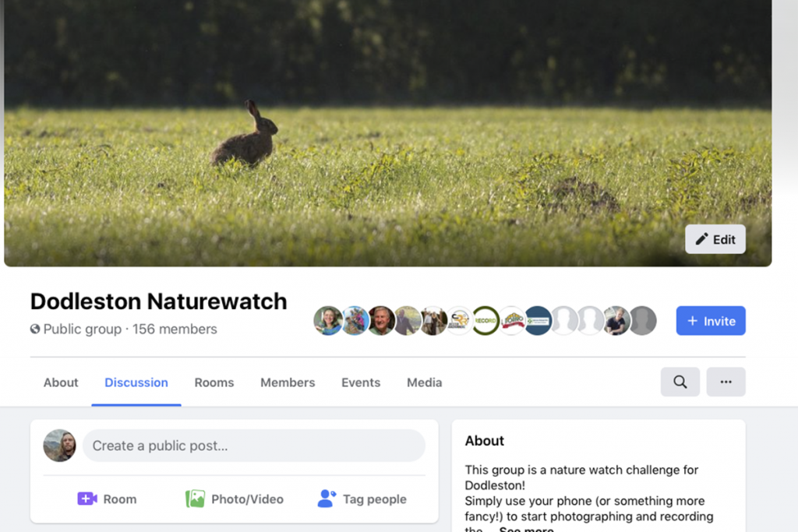Click the globe icon beside Public group
The height and width of the screenshot is (532, 798).
coord(35,329)
